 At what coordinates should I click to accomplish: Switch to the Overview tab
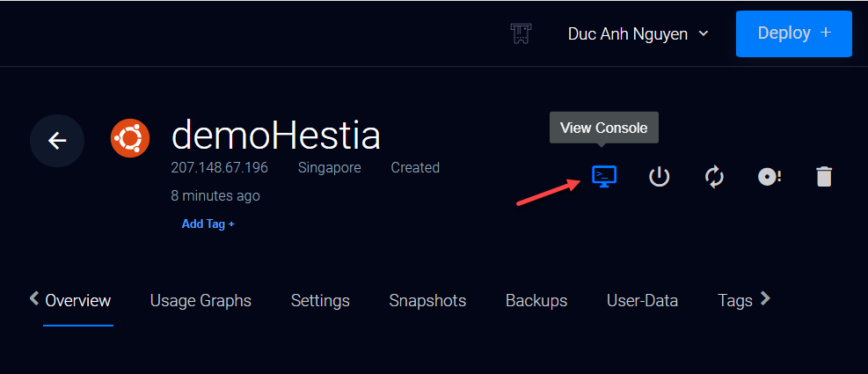point(78,300)
